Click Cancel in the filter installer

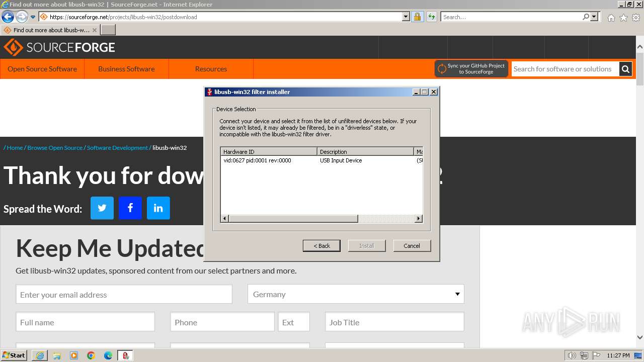[x=412, y=245]
